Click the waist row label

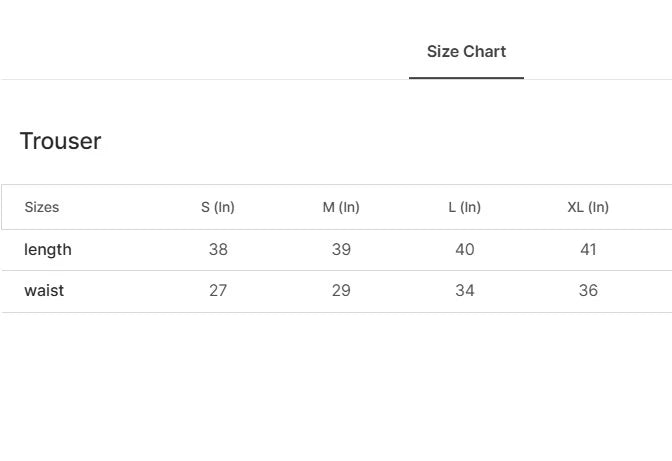tap(44, 291)
